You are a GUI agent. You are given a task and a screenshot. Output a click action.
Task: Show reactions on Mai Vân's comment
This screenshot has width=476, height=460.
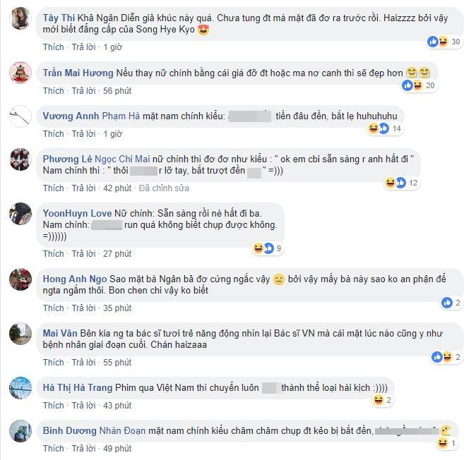coord(446,357)
